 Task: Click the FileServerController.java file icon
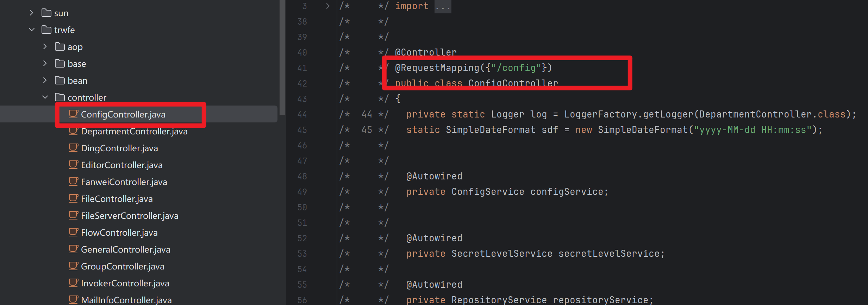(x=73, y=216)
